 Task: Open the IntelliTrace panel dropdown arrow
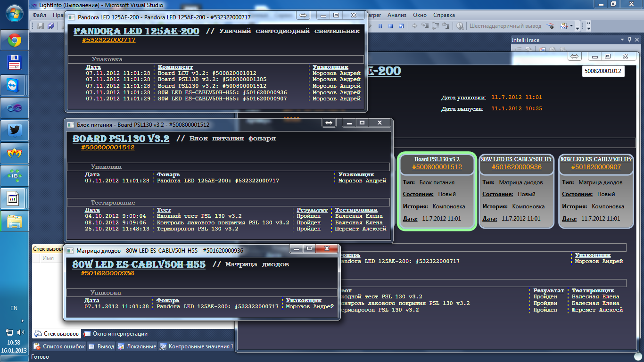pyautogui.click(x=622, y=40)
